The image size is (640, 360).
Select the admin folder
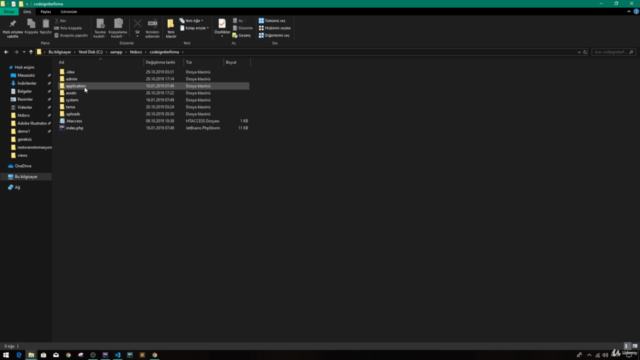click(71, 79)
